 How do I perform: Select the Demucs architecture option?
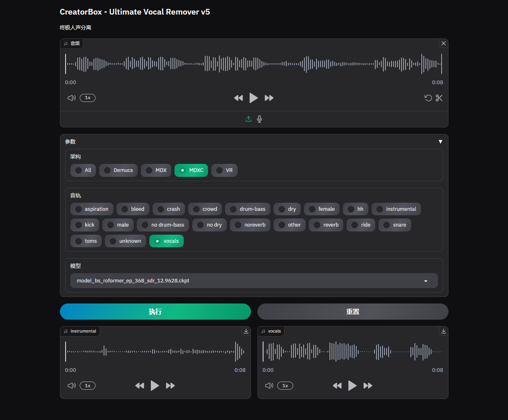click(x=119, y=170)
